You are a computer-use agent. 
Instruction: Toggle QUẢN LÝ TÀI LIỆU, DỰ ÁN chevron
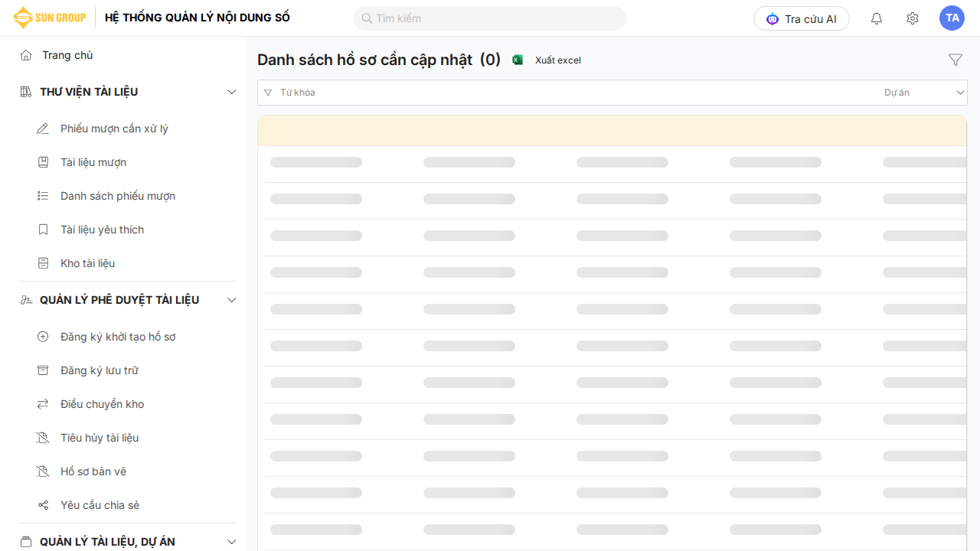pyautogui.click(x=232, y=542)
